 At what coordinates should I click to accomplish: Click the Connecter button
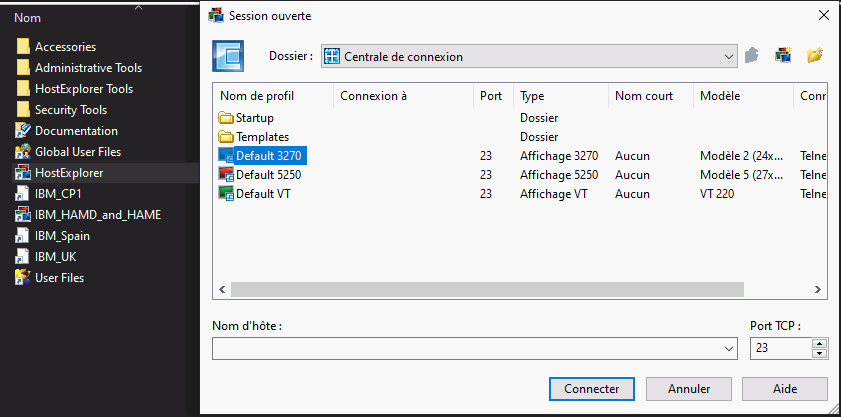point(591,388)
